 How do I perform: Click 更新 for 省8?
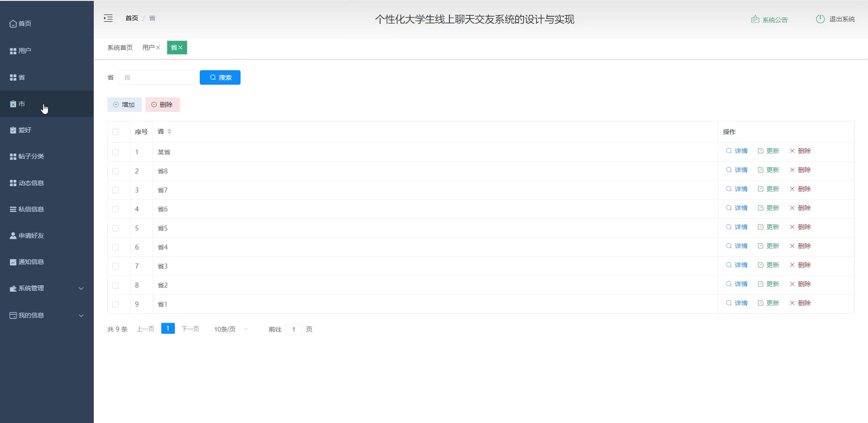click(x=768, y=170)
